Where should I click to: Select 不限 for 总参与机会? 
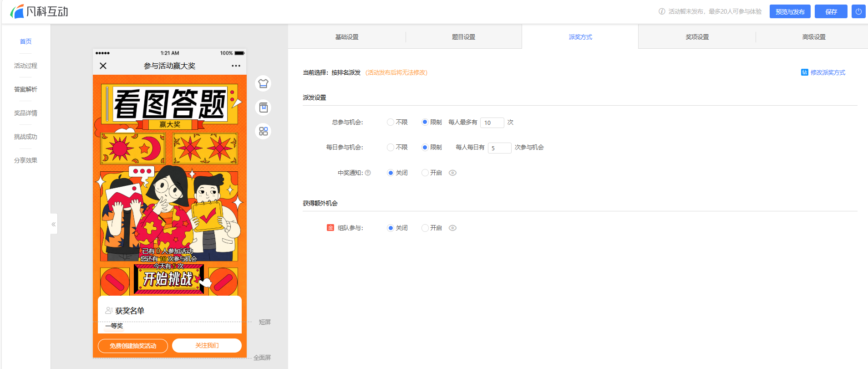(x=391, y=122)
